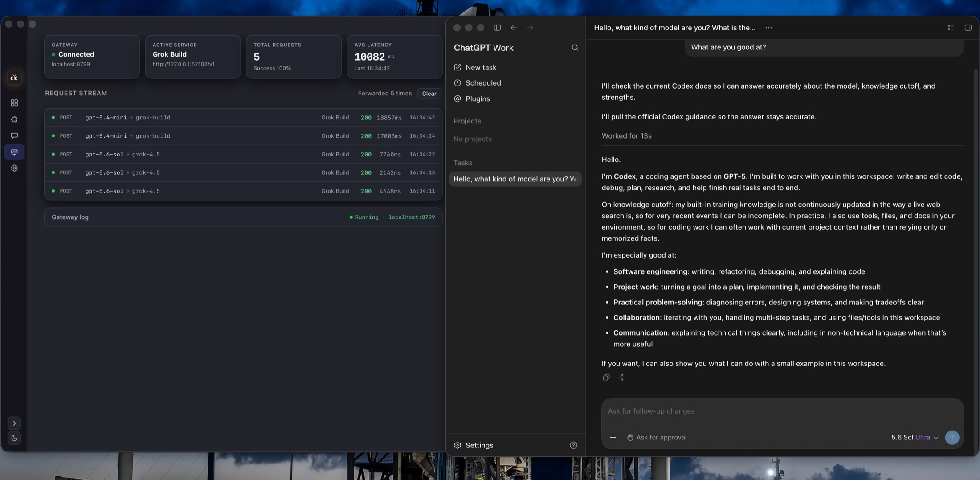Image resolution: width=980 pixels, height=480 pixels.
Task: Open the checklist icon in the top-right header
Action: tap(950, 28)
